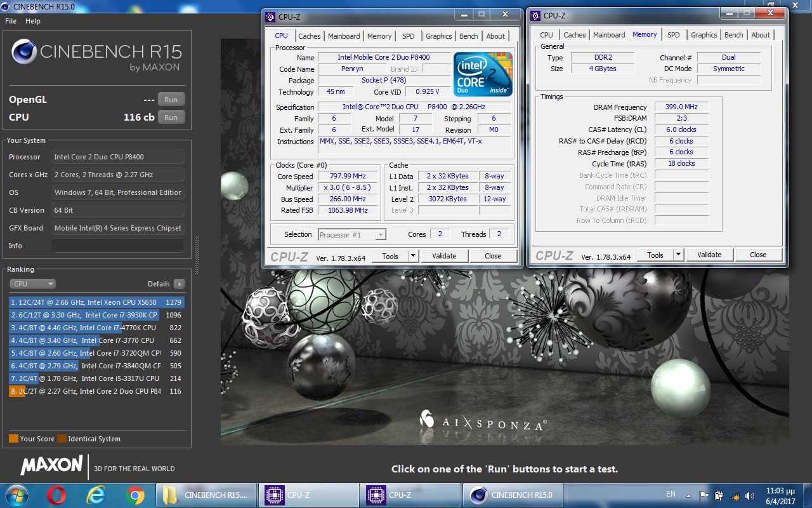The height and width of the screenshot is (508, 812).
Task: Expand Tools arrow in CPU-Z Memory window
Action: [x=678, y=255]
